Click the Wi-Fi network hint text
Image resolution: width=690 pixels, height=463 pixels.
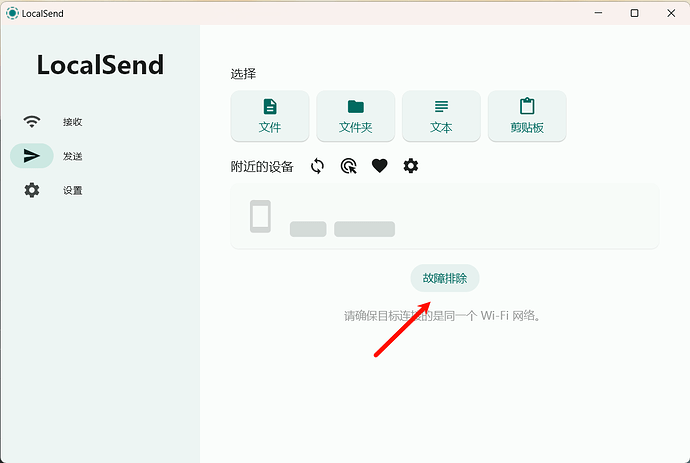442,316
